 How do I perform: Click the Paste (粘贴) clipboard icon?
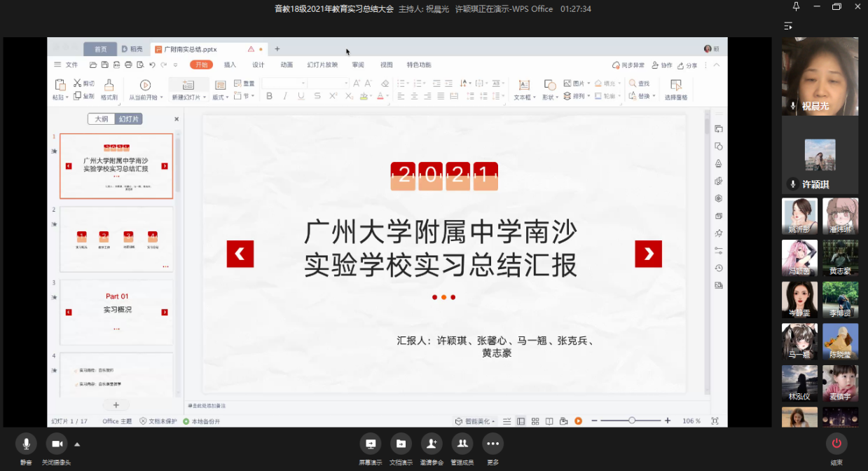pyautogui.click(x=60, y=85)
